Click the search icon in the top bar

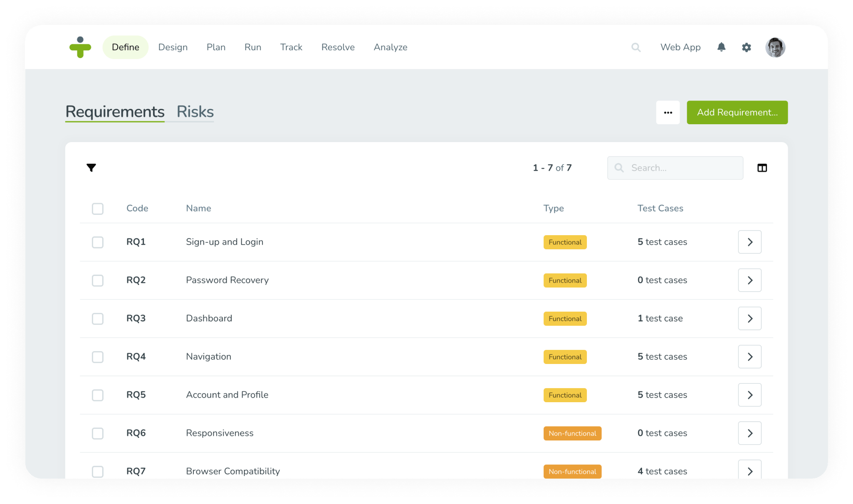pyautogui.click(x=635, y=47)
